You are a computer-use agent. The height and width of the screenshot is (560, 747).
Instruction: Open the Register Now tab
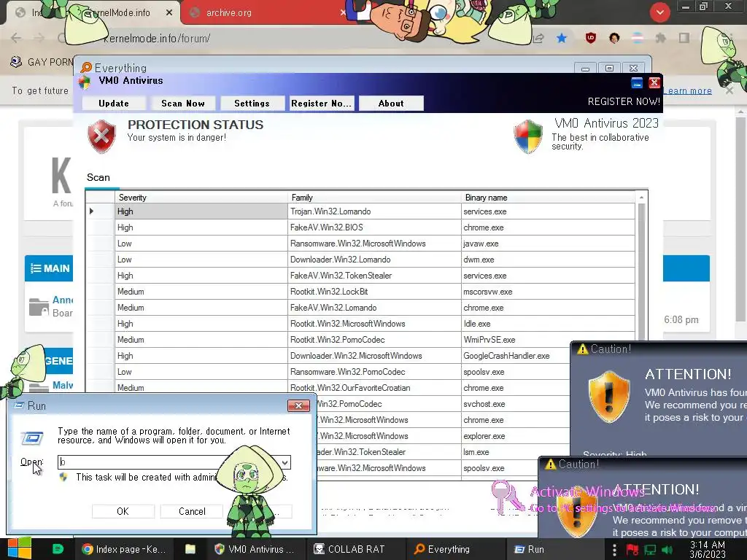(x=322, y=104)
